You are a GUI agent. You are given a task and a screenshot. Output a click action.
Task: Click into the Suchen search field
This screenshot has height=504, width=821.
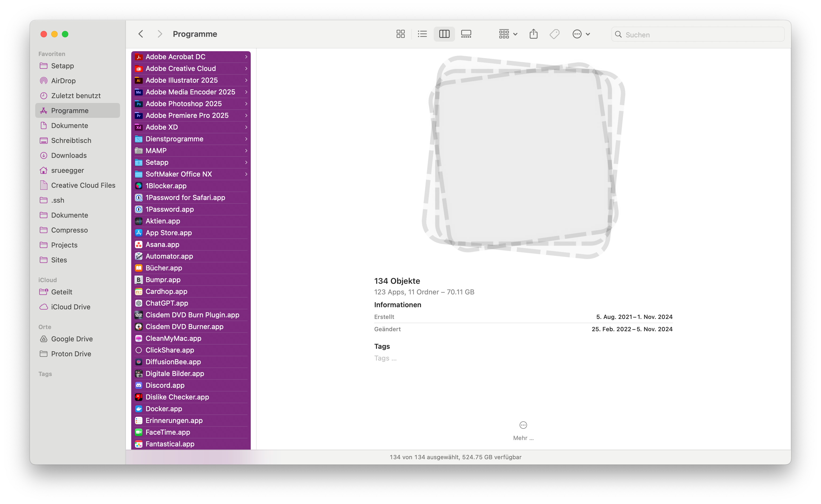click(x=697, y=34)
